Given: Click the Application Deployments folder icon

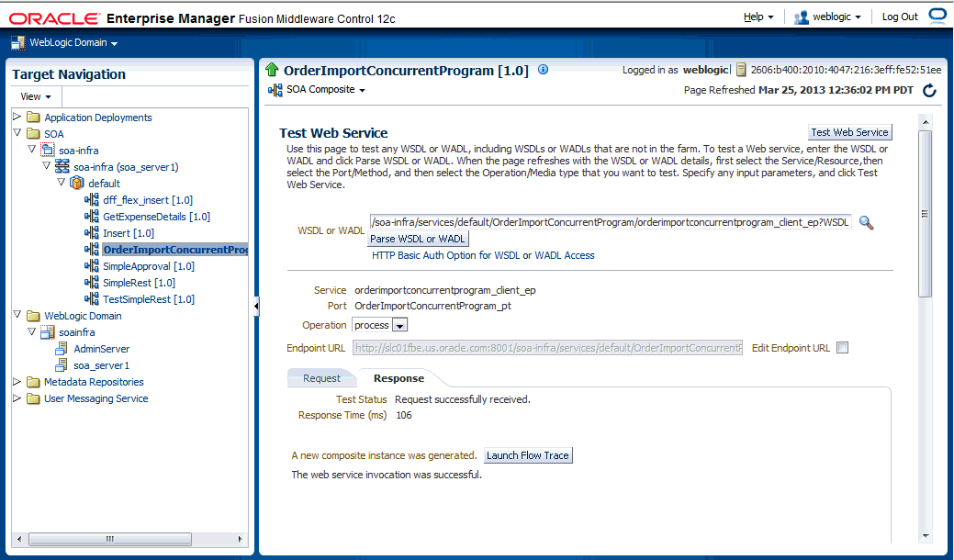Looking at the screenshot, I should 33,118.
